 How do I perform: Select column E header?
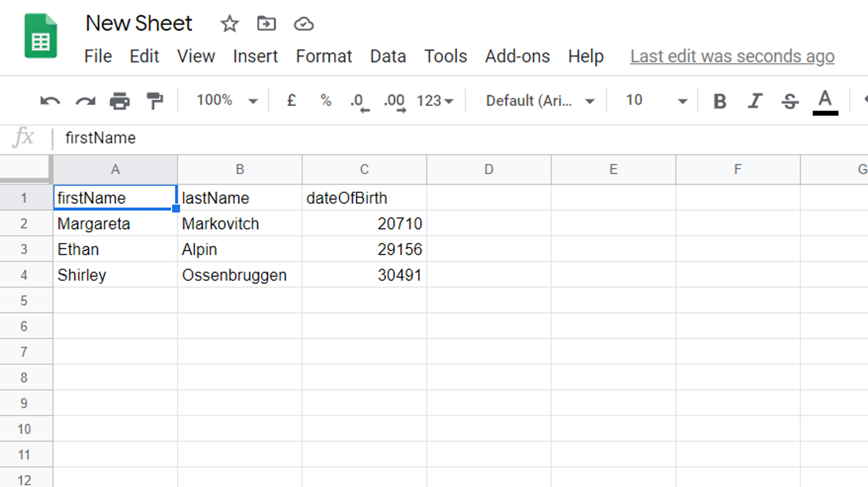[x=613, y=169]
